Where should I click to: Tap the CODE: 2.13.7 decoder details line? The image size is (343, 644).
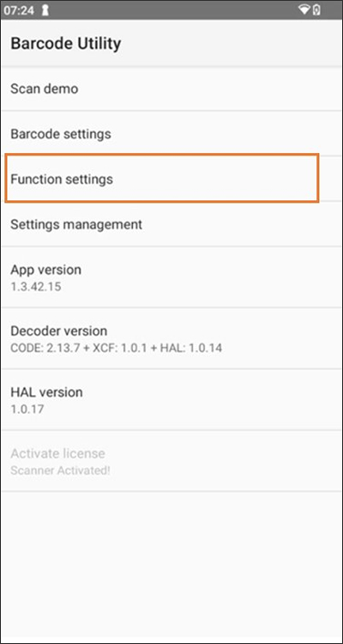116,349
